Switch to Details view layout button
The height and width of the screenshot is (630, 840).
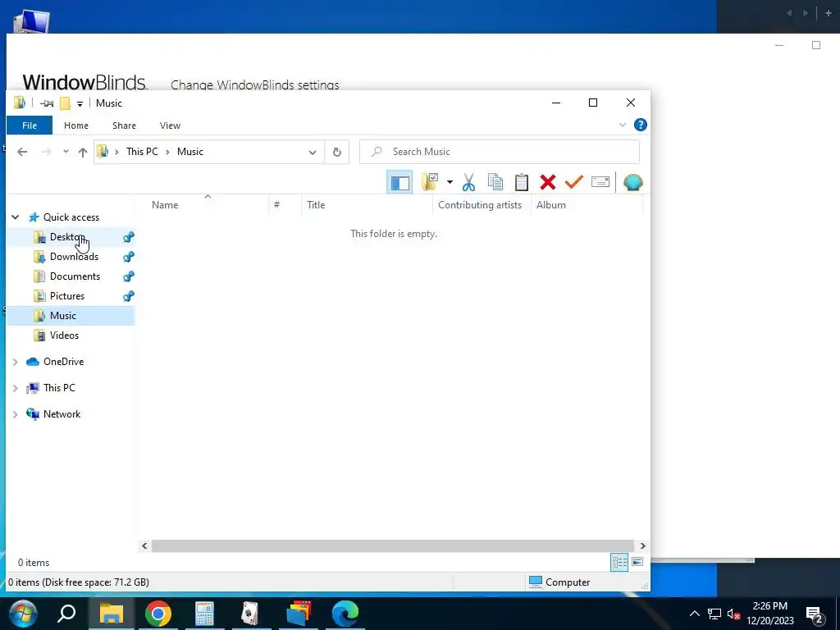click(619, 562)
